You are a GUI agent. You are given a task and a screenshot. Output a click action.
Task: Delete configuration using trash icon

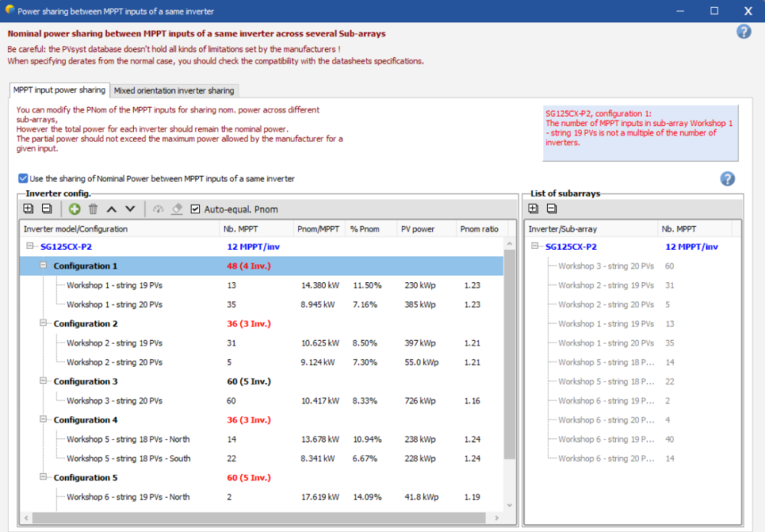point(93,209)
